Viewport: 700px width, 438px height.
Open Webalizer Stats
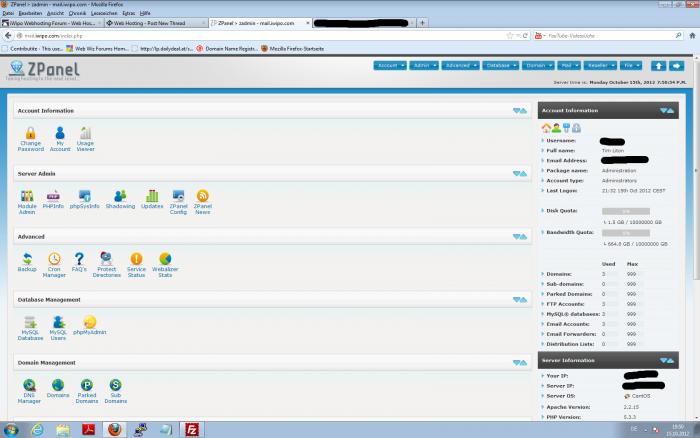pyautogui.click(x=165, y=265)
